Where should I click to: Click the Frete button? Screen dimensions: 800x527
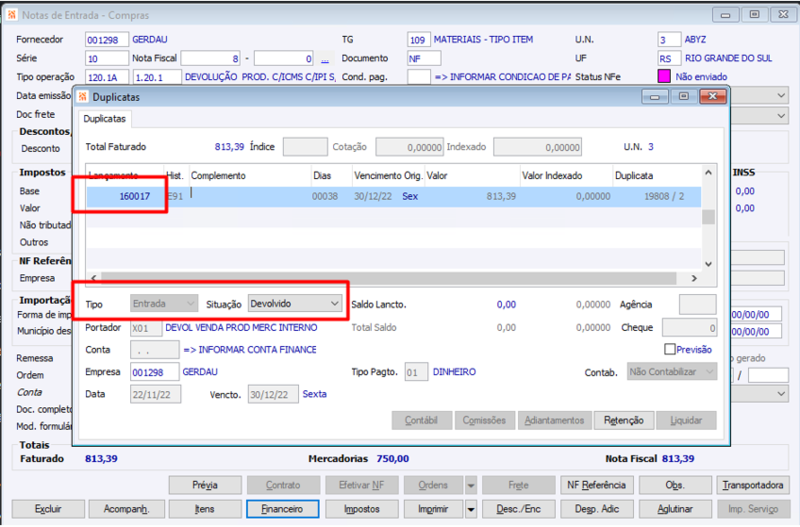click(518, 485)
